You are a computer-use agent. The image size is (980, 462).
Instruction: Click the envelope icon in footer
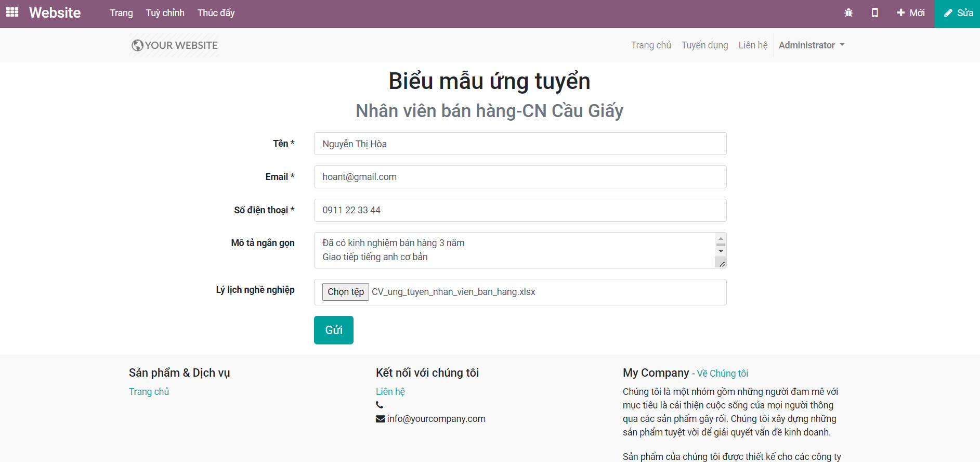coord(381,419)
